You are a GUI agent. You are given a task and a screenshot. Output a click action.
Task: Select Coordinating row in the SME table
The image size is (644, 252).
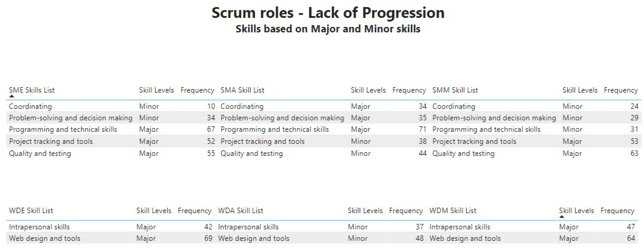click(30, 106)
